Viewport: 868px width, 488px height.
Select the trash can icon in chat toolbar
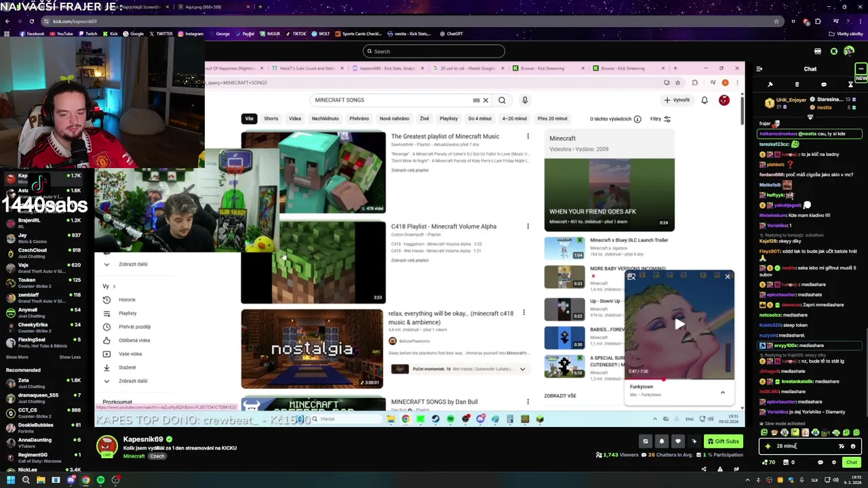coord(797,85)
